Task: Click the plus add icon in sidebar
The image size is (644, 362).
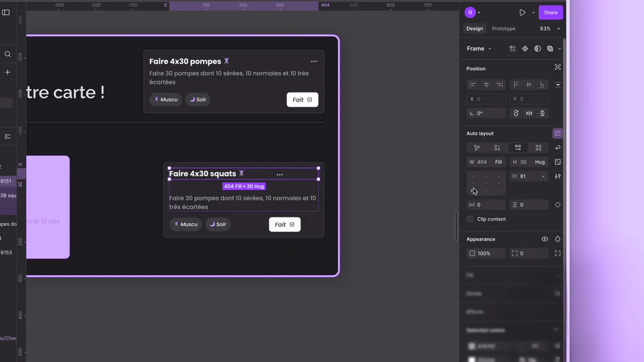Action: point(8,72)
